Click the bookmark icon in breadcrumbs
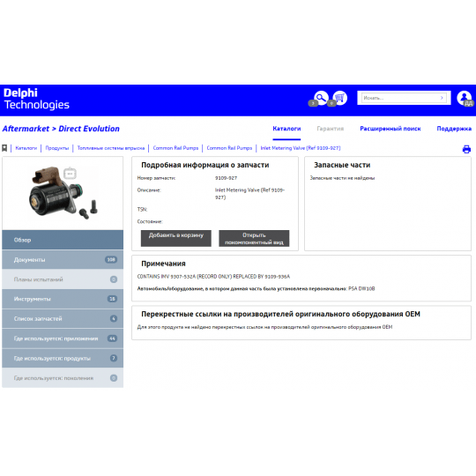 point(4,148)
